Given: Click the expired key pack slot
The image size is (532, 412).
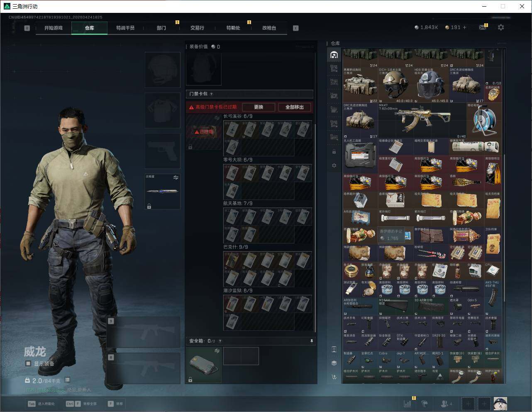Looking at the screenshot, I should 203,132.
